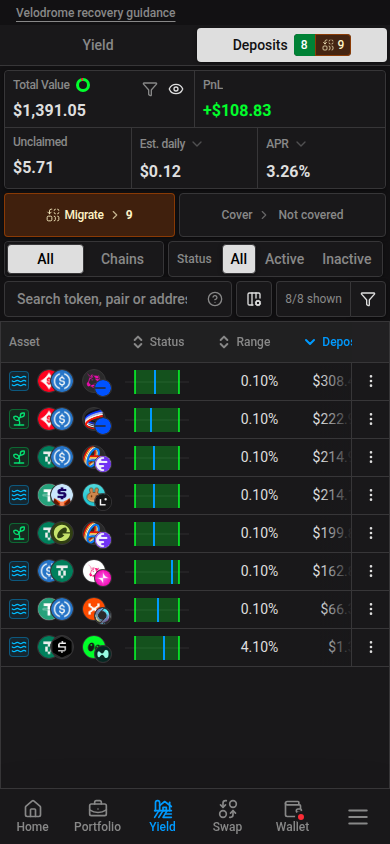Open the filter funnel next to 8/8 shown
Screen dimensions: 390x844
point(368,299)
